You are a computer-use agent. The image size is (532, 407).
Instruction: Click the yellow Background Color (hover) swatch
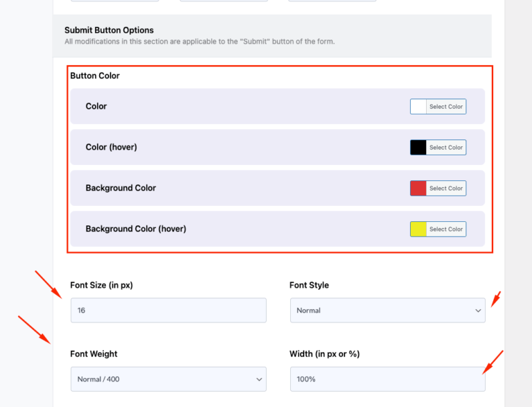(418, 229)
